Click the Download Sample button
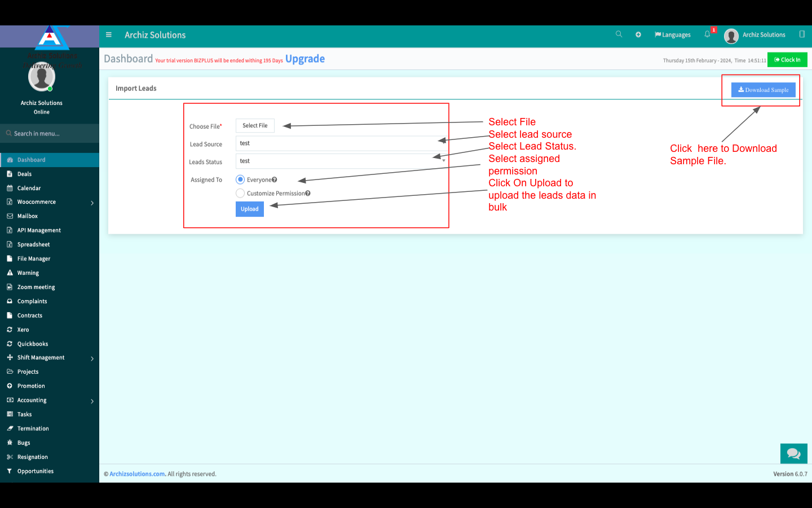The width and height of the screenshot is (812, 508). 763,90
